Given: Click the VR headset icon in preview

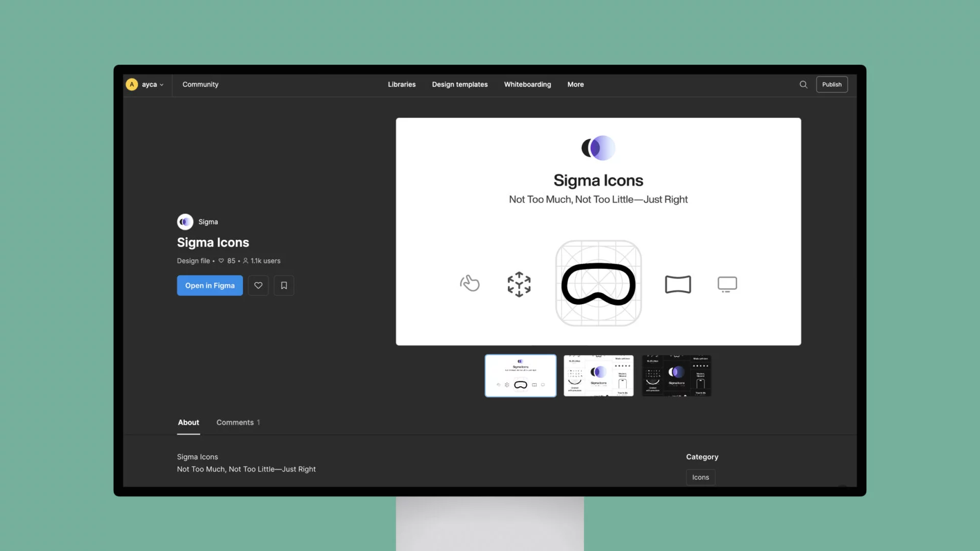Looking at the screenshot, I should 598,283.
